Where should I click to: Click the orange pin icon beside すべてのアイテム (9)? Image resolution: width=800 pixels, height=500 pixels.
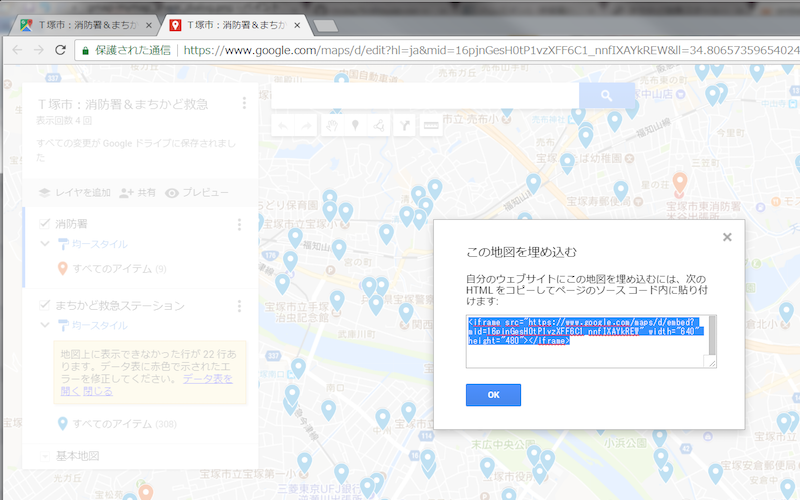tap(63, 268)
